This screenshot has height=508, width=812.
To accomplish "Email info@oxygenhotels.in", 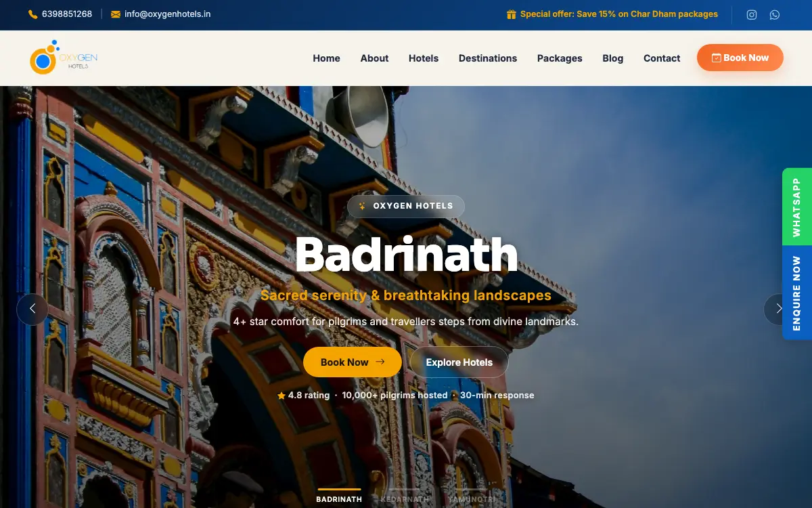I will tap(168, 14).
